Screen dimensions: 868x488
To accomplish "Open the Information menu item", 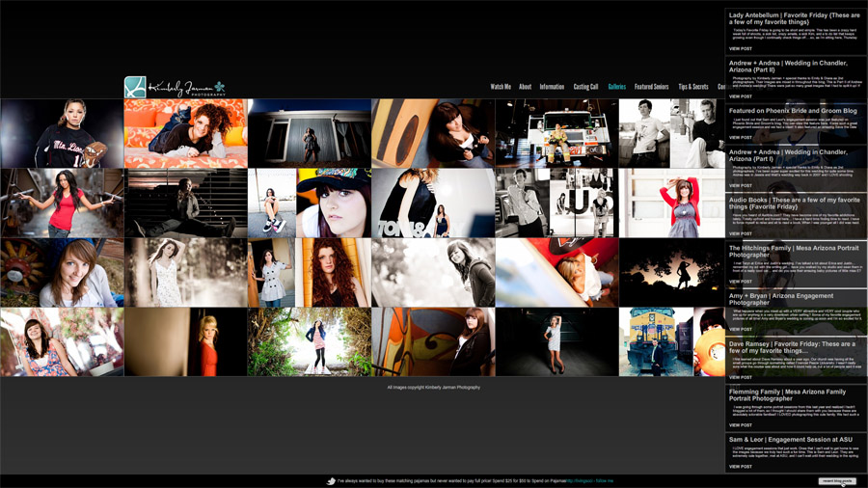I will pyautogui.click(x=552, y=86).
